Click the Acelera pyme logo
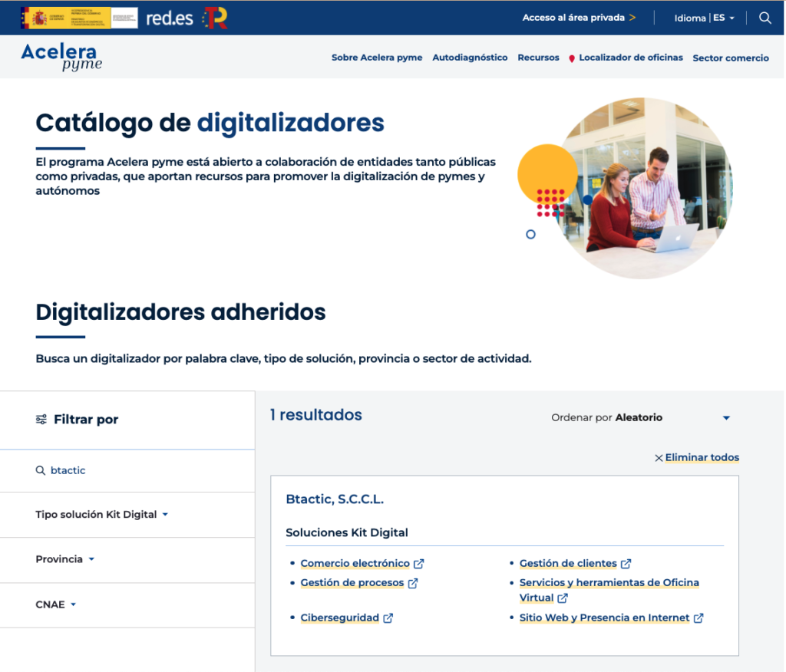786x672 pixels. point(60,56)
